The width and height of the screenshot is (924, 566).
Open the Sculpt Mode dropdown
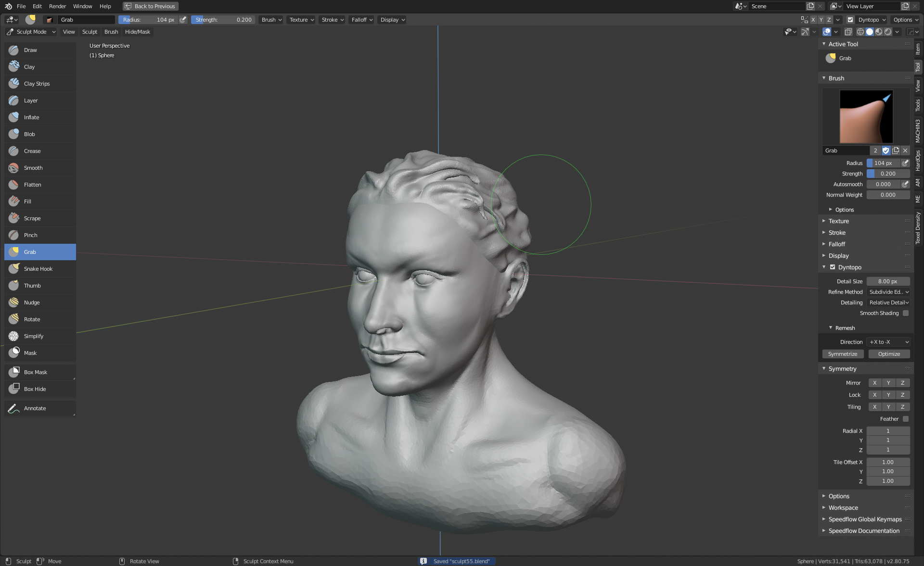(x=32, y=32)
